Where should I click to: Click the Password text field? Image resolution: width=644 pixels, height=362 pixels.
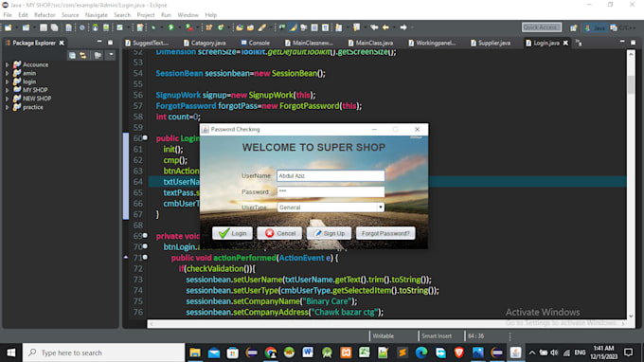point(331,191)
